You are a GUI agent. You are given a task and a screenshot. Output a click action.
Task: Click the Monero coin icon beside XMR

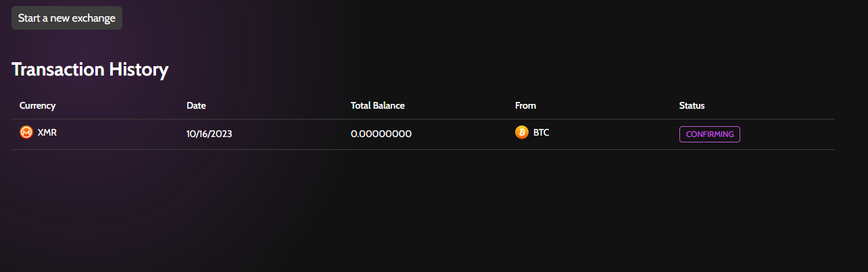click(26, 132)
